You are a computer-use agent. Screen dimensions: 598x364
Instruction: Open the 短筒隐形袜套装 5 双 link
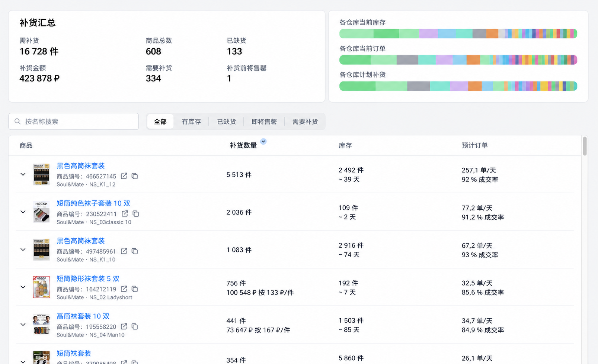(x=88, y=278)
